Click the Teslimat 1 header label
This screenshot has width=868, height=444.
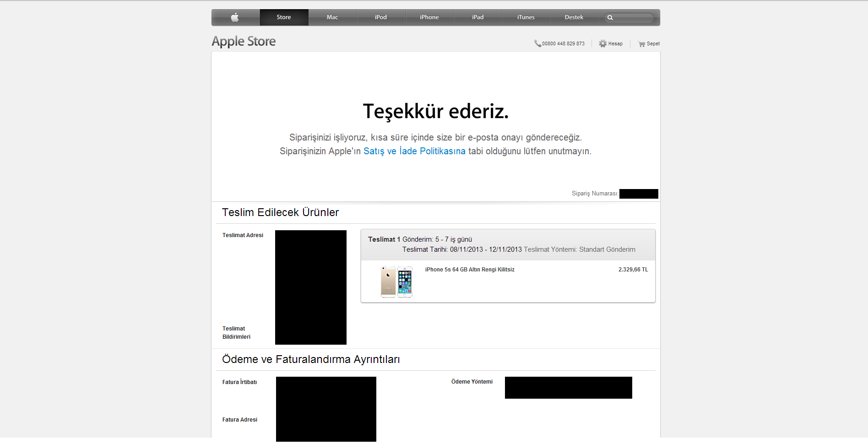(384, 239)
